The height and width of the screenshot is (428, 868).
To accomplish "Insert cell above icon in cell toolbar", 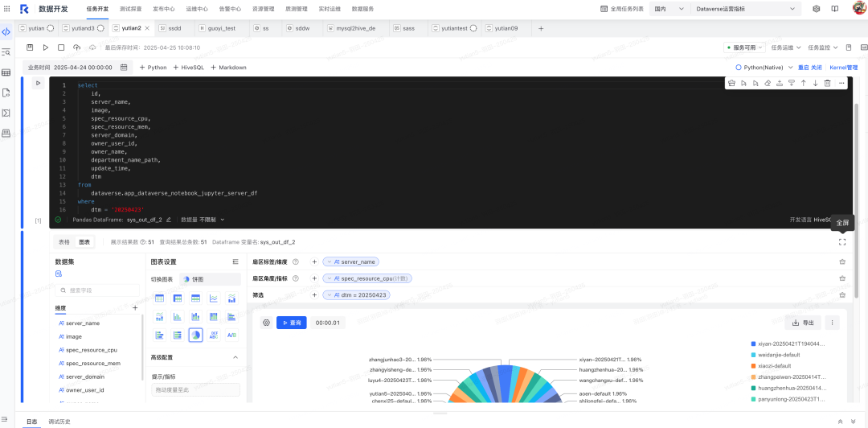I will (x=780, y=83).
